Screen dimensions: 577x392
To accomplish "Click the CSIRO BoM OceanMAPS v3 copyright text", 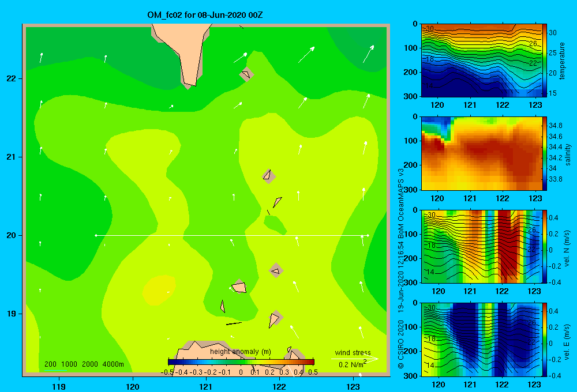I will click(401, 269).
